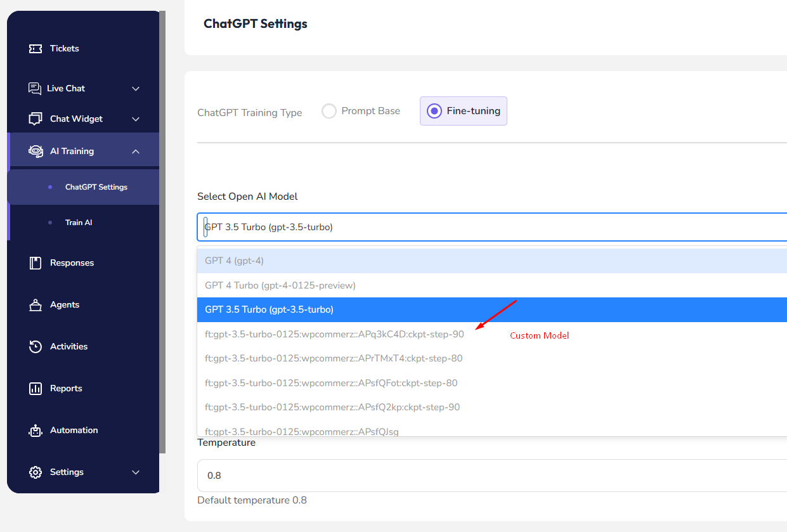Collapse the AI Training section chevron
Screen dimensions: 787x532
tap(136, 152)
